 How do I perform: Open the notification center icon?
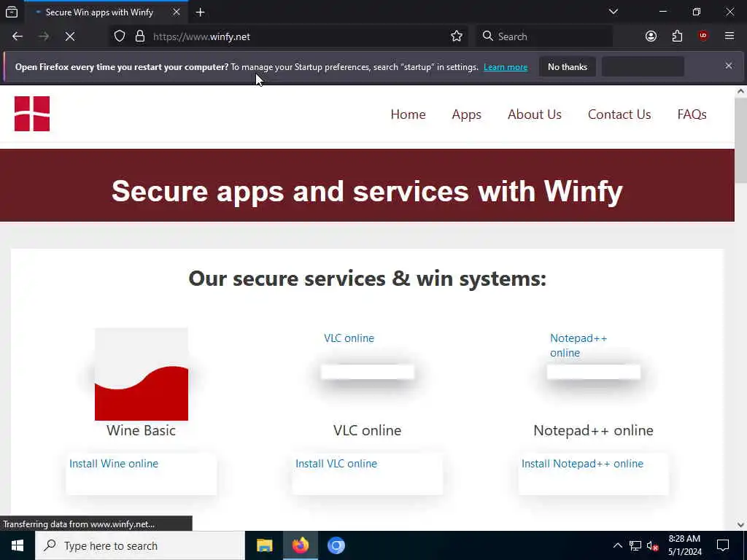click(x=723, y=545)
